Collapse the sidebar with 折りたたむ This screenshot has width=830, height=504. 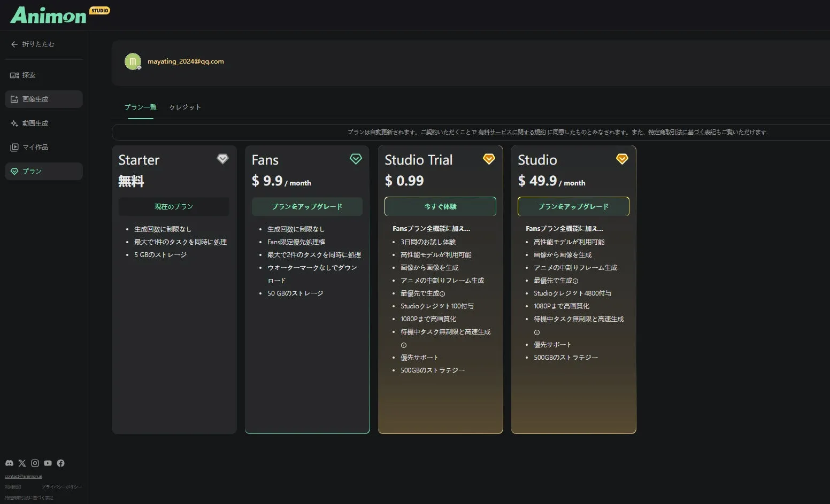(x=33, y=44)
